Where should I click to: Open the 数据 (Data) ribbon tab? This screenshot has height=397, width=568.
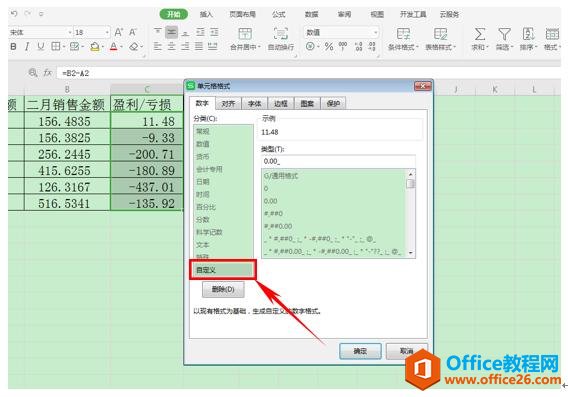tap(311, 14)
